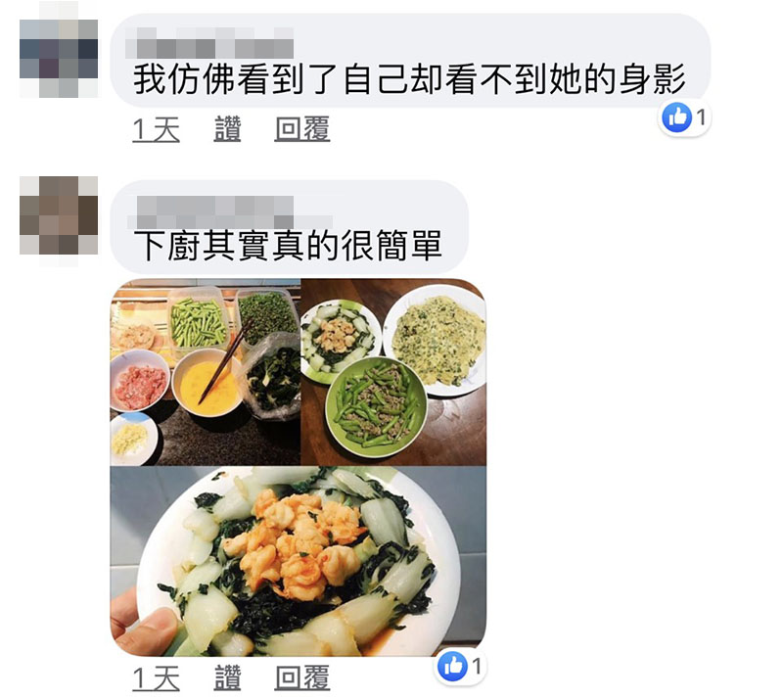Click the like reaction icon below the food photo
Image resolution: width=783 pixels, height=700 pixels.
pyautogui.click(x=452, y=667)
